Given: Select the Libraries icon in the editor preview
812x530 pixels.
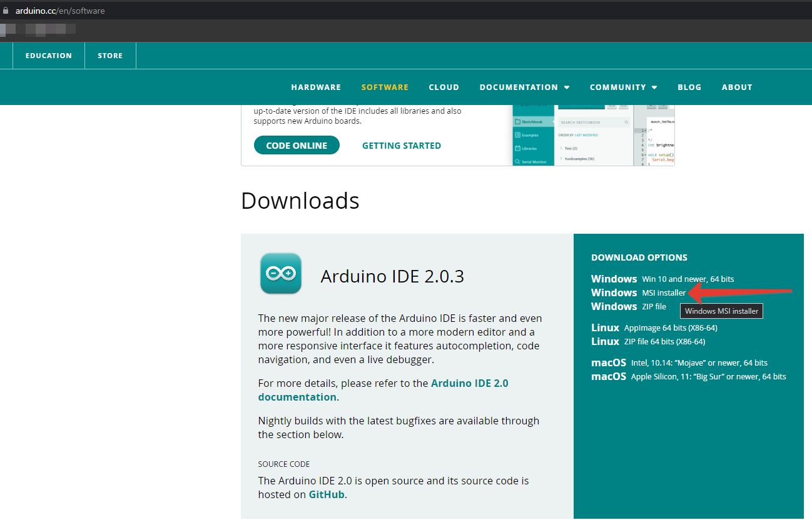Looking at the screenshot, I should pos(517,148).
